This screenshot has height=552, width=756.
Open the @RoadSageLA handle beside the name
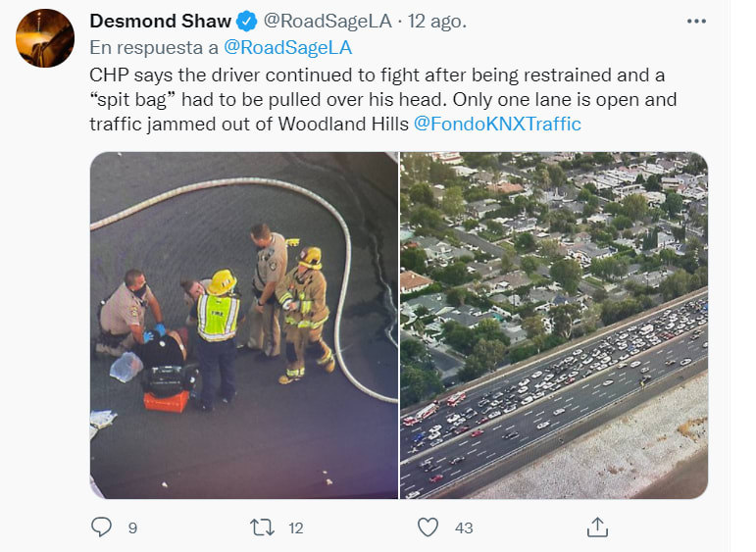click(x=328, y=22)
